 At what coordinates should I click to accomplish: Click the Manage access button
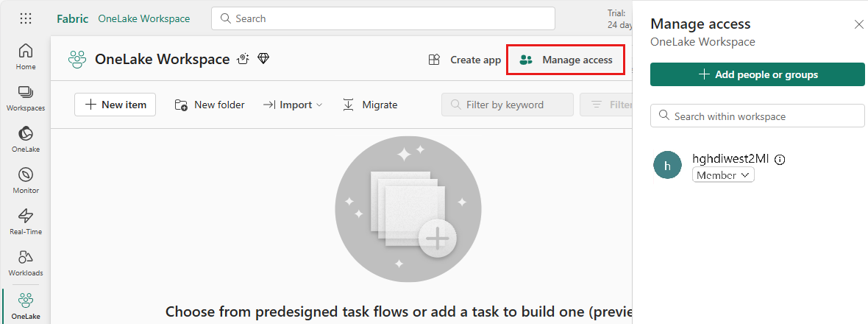566,60
